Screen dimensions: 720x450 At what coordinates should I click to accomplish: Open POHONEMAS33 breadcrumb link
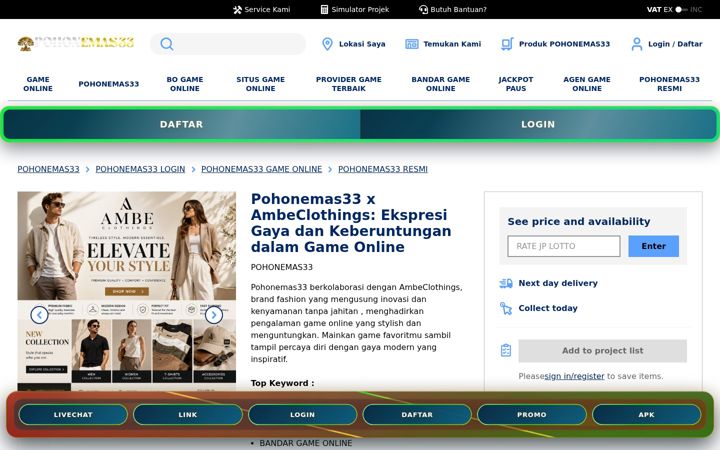click(48, 169)
